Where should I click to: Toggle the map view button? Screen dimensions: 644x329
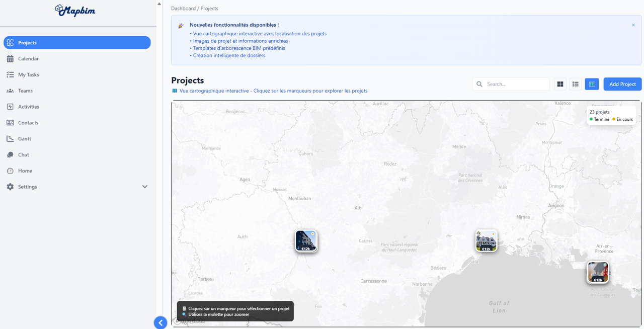[592, 84]
